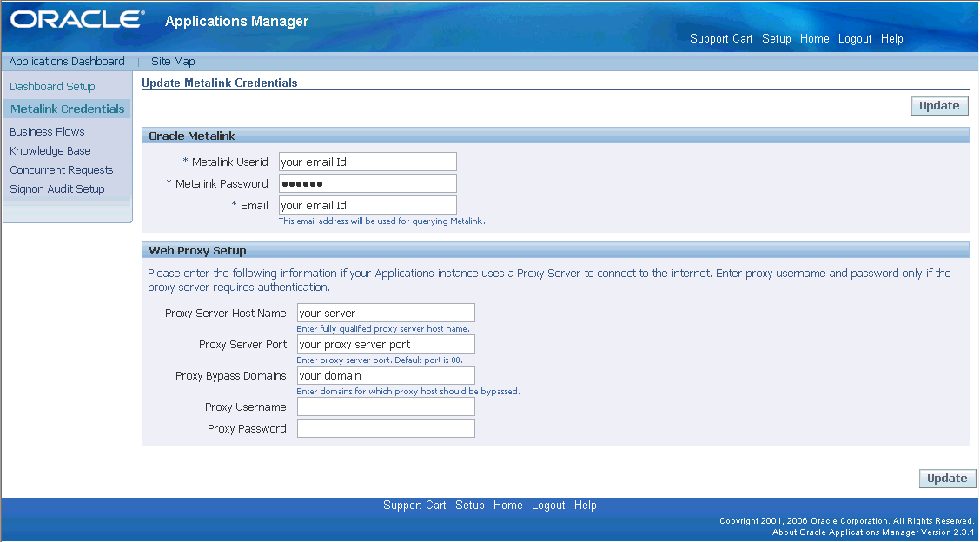Viewport: 980px width, 542px height.
Task: Click Logout in the top header
Action: 854,39
